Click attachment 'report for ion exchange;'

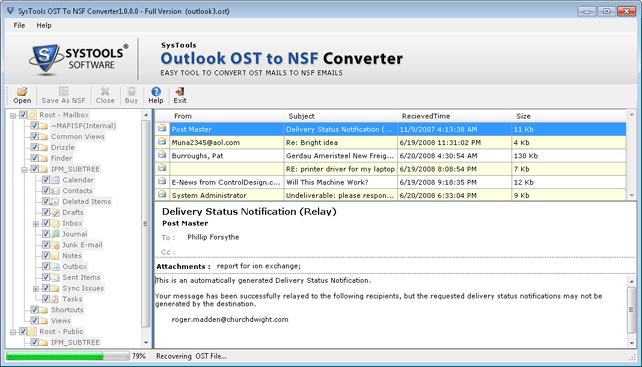click(258, 266)
